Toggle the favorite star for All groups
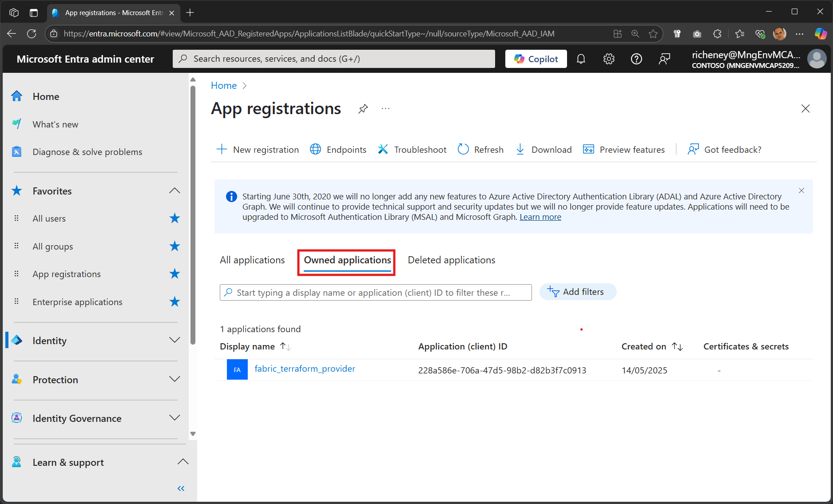This screenshot has width=833, height=504. 174,246
